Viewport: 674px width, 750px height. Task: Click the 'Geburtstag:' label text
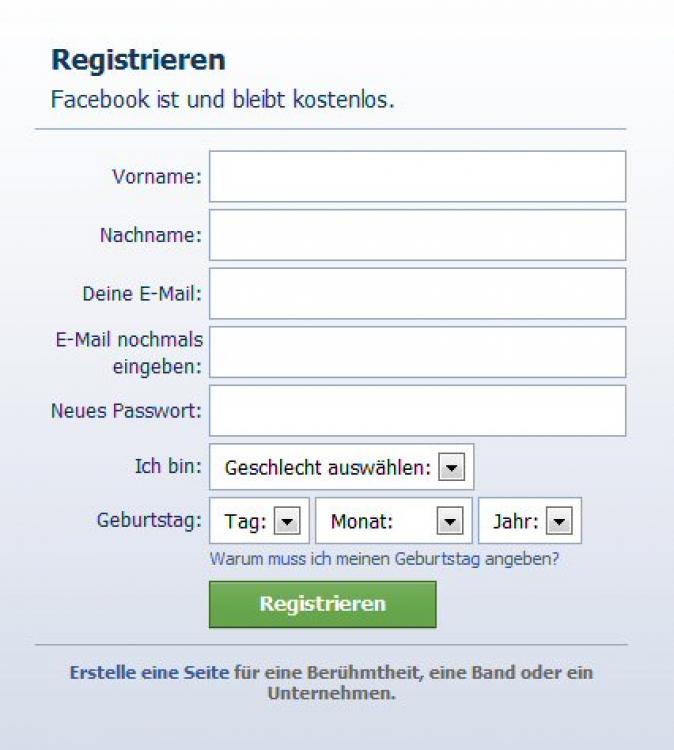(149, 521)
